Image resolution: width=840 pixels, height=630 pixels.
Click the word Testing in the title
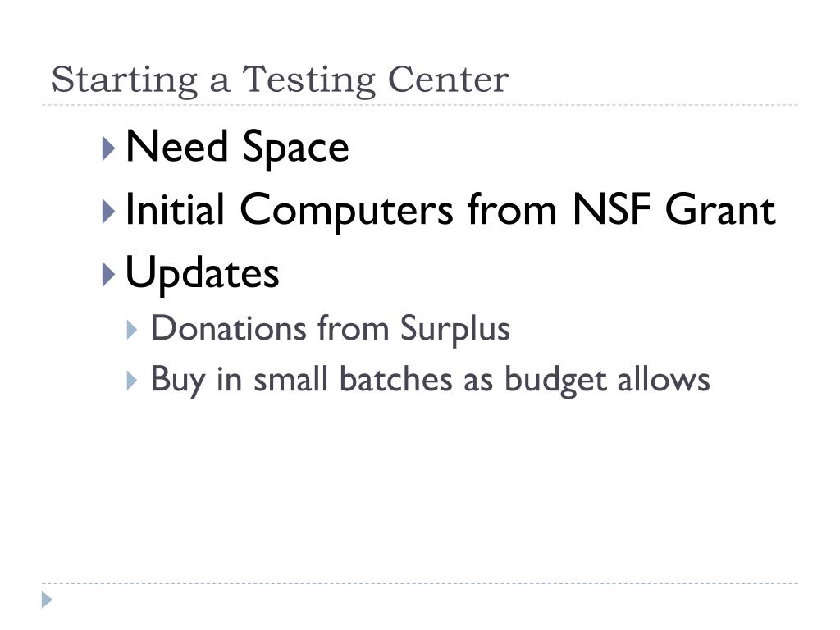click(309, 80)
